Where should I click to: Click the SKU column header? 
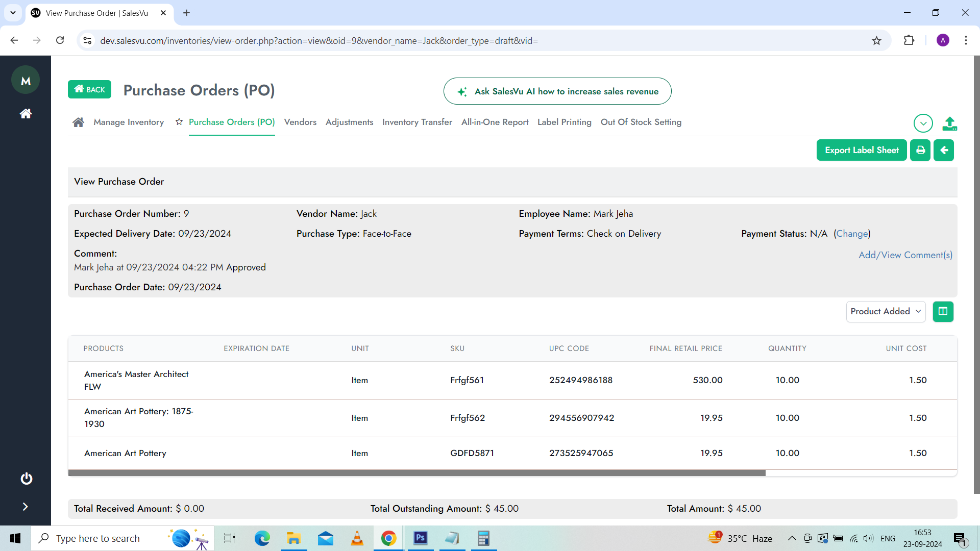pyautogui.click(x=457, y=348)
